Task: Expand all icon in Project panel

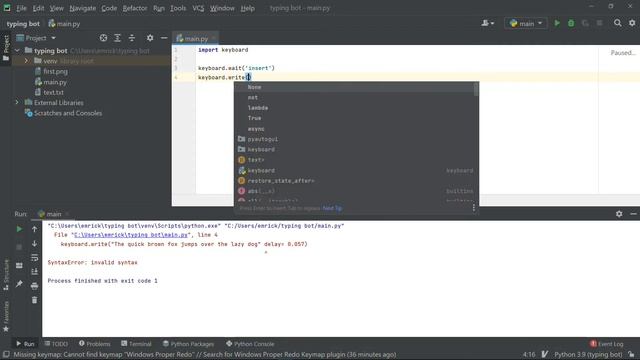Action: pos(118,38)
